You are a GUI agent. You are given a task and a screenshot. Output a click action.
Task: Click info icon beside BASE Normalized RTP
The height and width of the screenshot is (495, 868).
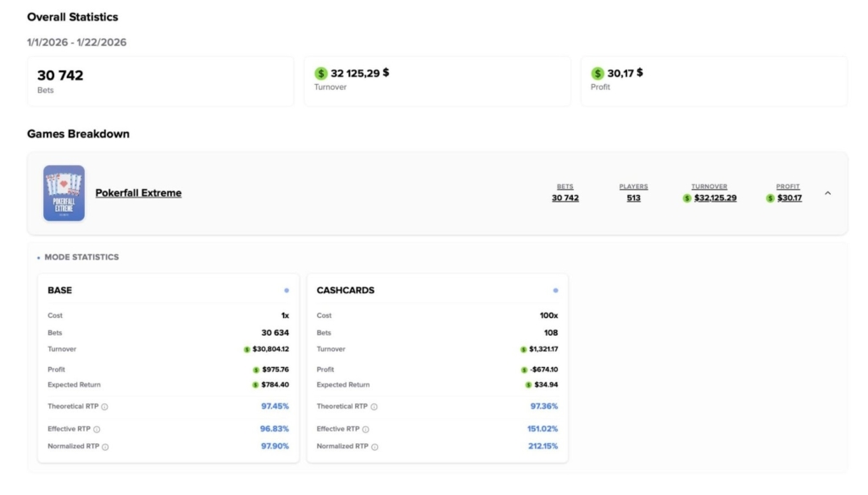point(105,447)
